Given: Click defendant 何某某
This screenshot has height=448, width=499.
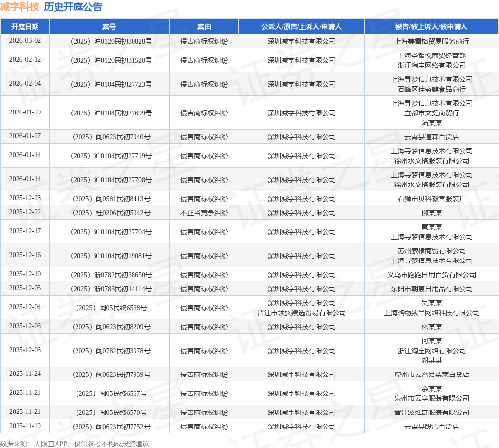Looking at the screenshot, I should coord(432,341).
